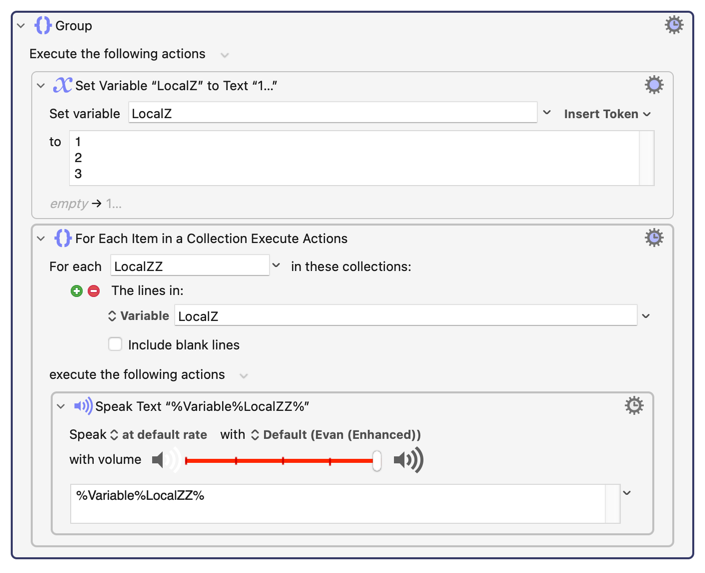Open the Variable collection type selector

(138, 316)
